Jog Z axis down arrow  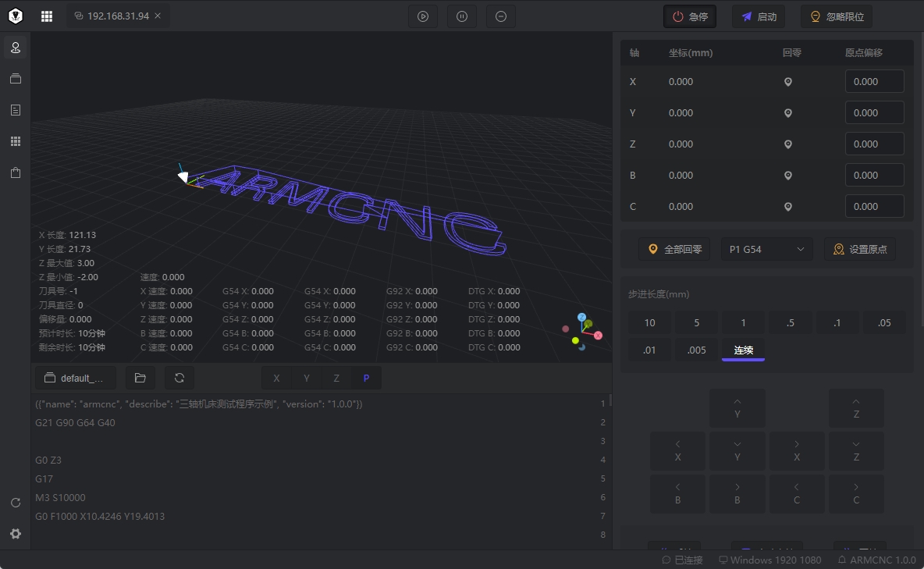(x=856, y=451)
